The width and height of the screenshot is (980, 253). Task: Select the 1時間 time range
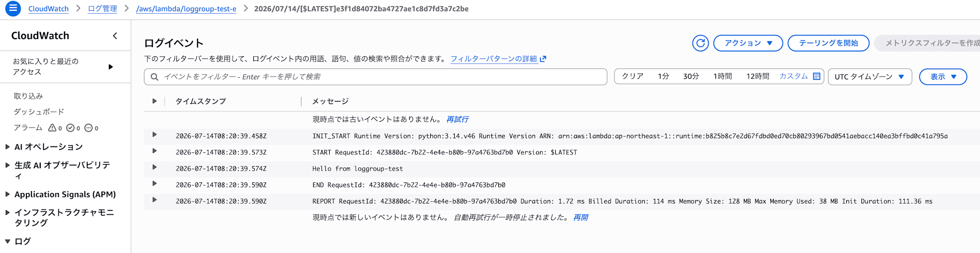click(x=723, y=76)
